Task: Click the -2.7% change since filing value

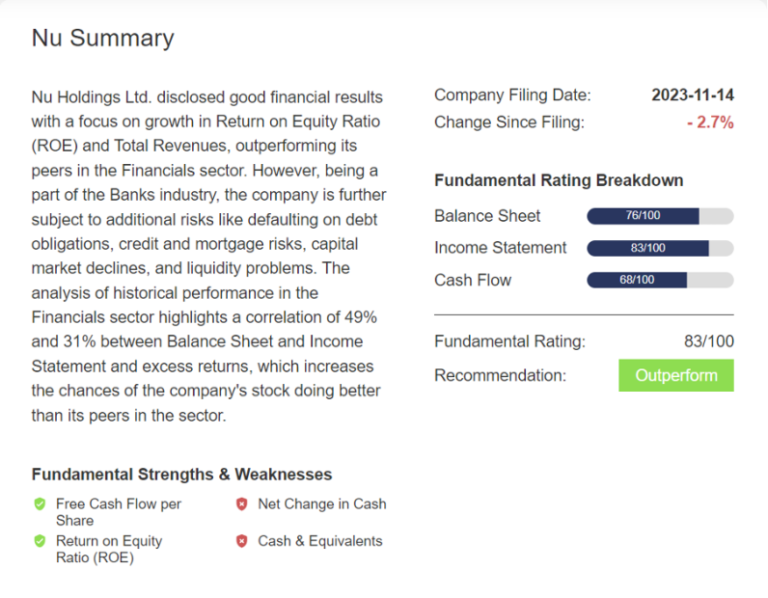Action: pyautogui.click(x=710, y=123)
